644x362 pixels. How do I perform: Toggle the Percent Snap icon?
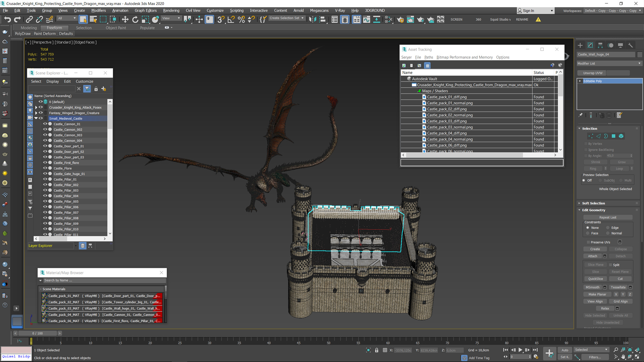[241, 19]
